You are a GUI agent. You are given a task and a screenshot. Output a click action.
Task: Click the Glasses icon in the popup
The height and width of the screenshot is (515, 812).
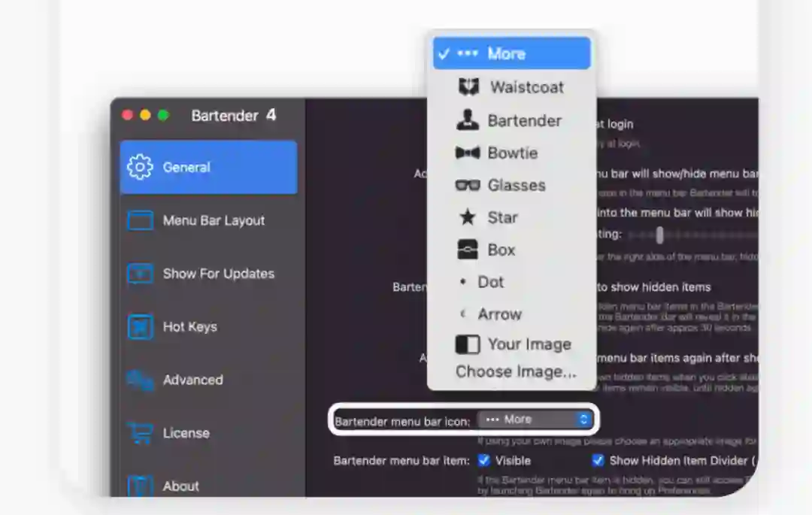[x=468, y=185]
